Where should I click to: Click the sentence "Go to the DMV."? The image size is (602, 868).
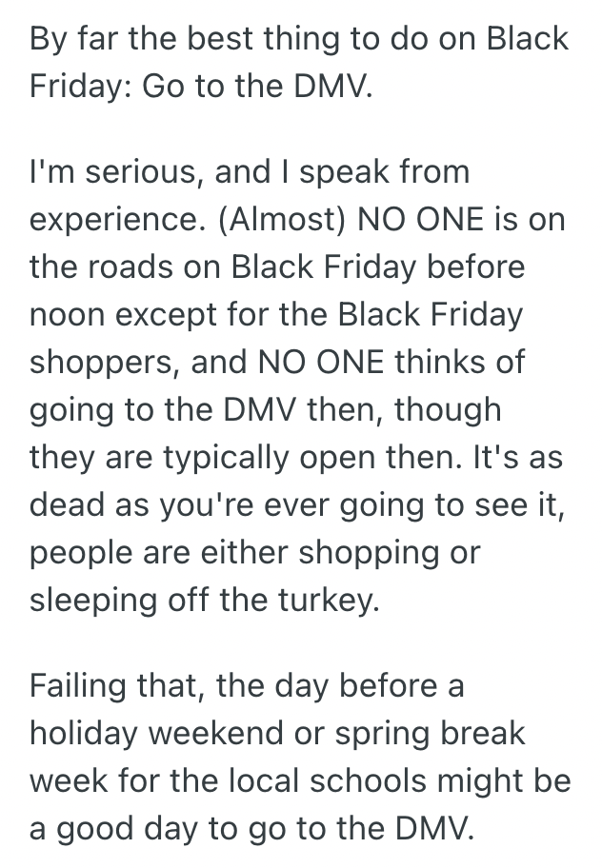(254, 88)
